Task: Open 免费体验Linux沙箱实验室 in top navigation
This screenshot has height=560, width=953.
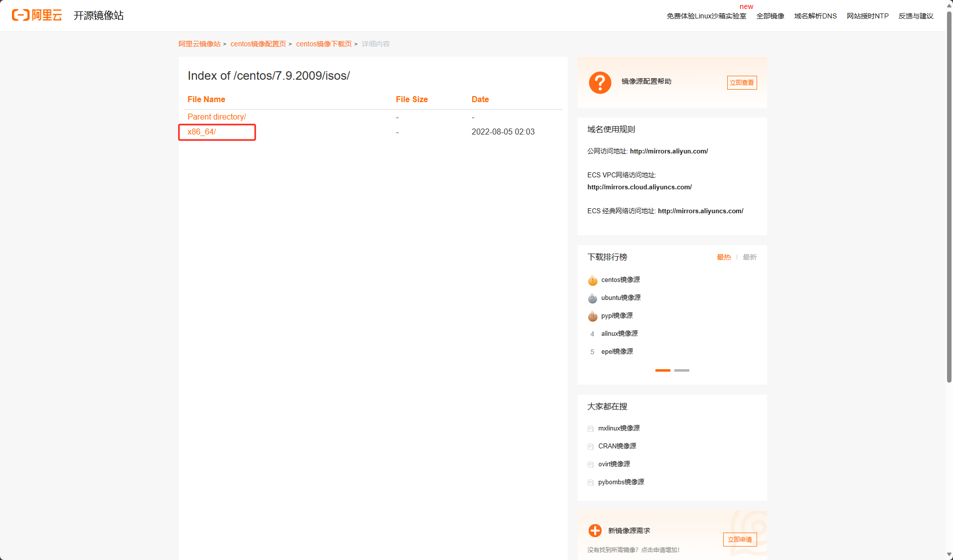Action: tap(706, 16)
